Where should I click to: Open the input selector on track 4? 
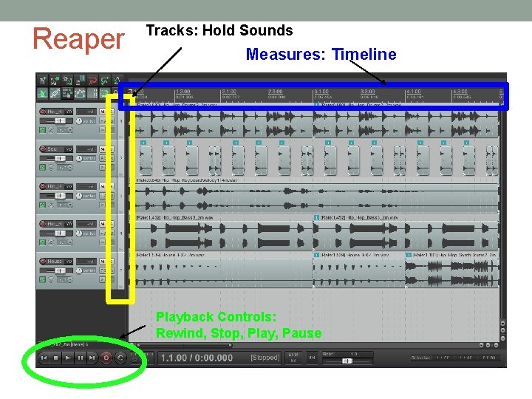click(65, 242)
